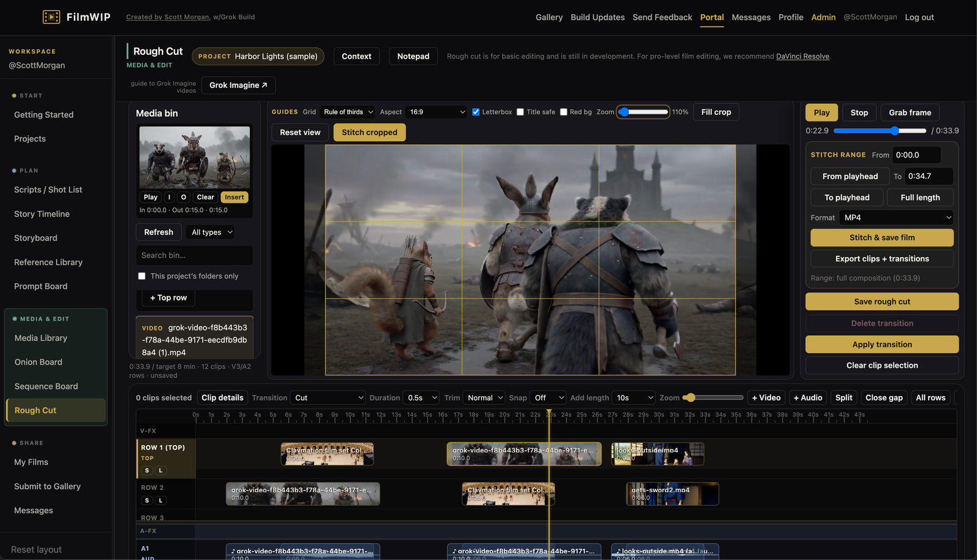The height and width of the screenshot is (560, 977).
Task: Open Send Feedback in top navigation
Action: [662, 17]
